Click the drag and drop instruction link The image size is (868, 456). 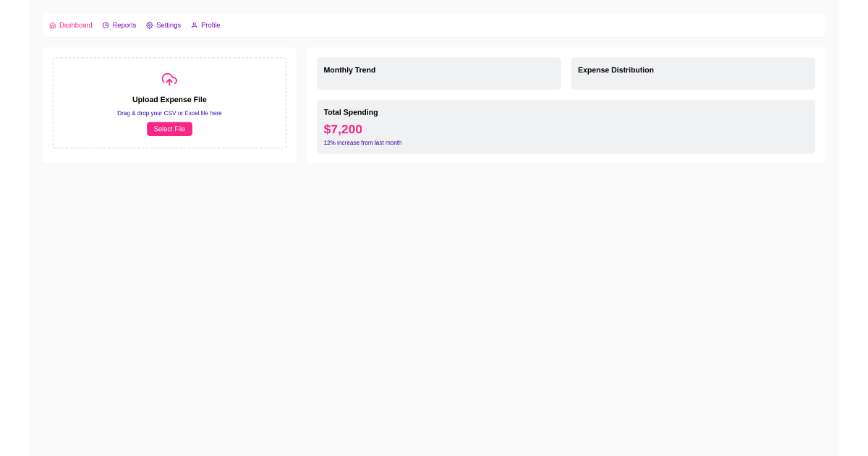pos(169,113)
